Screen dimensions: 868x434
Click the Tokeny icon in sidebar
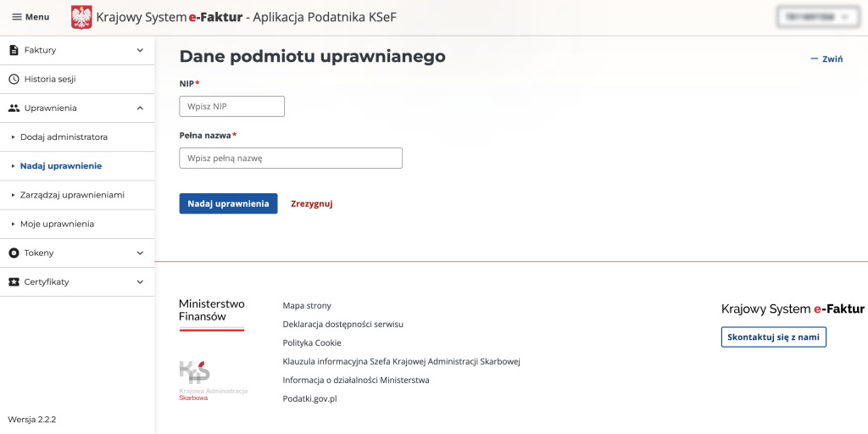tap(14, 253)
